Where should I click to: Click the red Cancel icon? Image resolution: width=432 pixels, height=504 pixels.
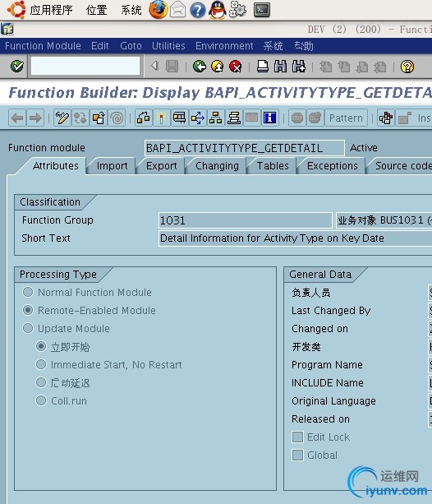[x=236, y=67]
